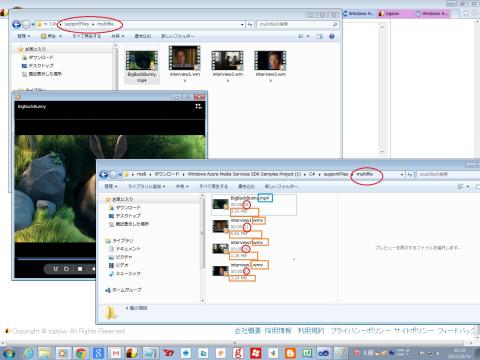
Task: Click 新しいフォルダー in front Explorer toolbar
Action: pyautogui.click(x=281, y=186)
